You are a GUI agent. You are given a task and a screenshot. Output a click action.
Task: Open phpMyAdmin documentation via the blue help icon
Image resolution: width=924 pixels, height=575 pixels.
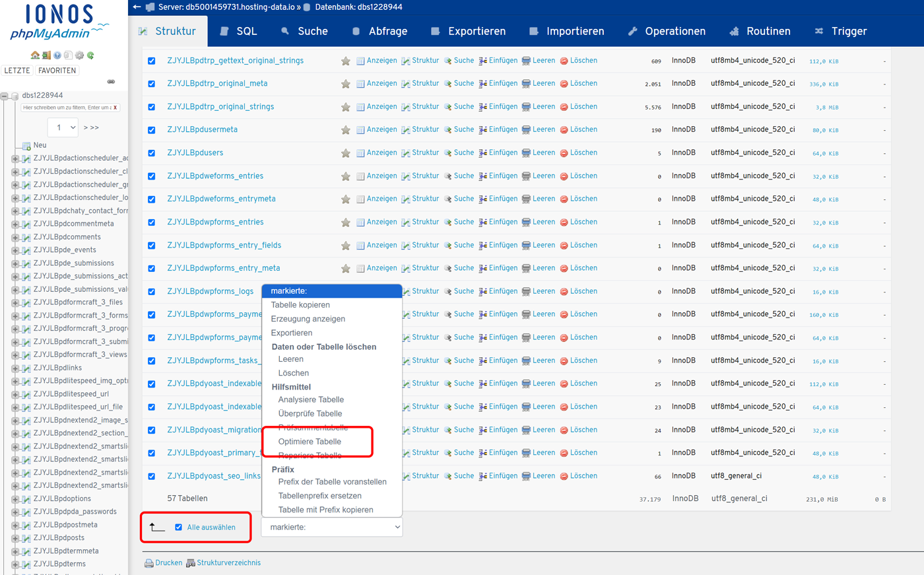(x=57, y=55)
